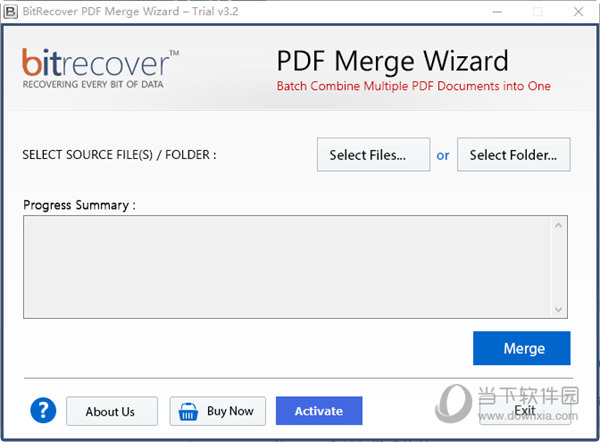Click the 'Progress Summary :' label
The image size is (600, 442).
[x=80, y=205]
